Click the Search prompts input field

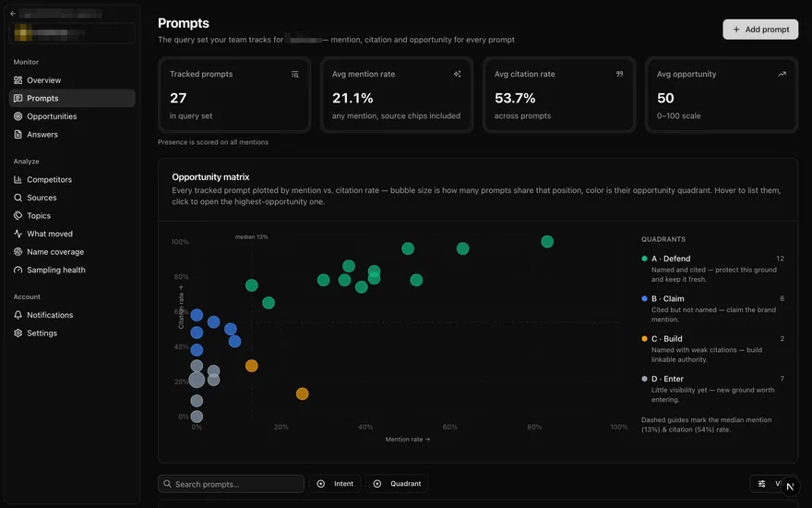tap(231, 484)
